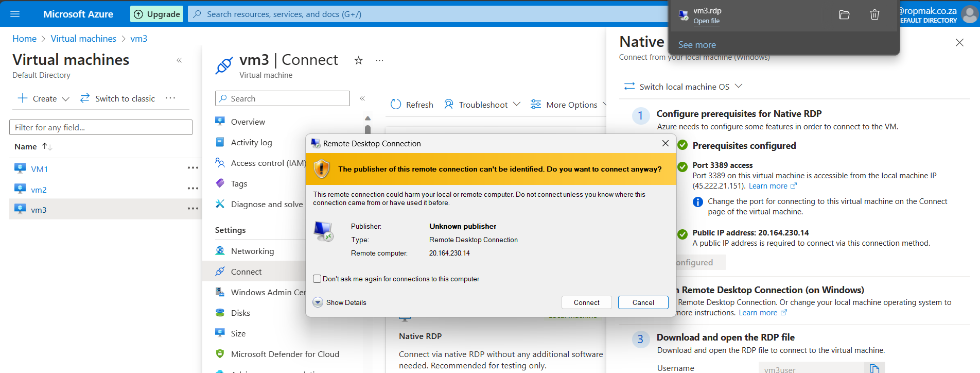Viewport: 980px width, 373px height.
Task: Focus the search resources, services, and docs box
Action: tap(427, 14)
